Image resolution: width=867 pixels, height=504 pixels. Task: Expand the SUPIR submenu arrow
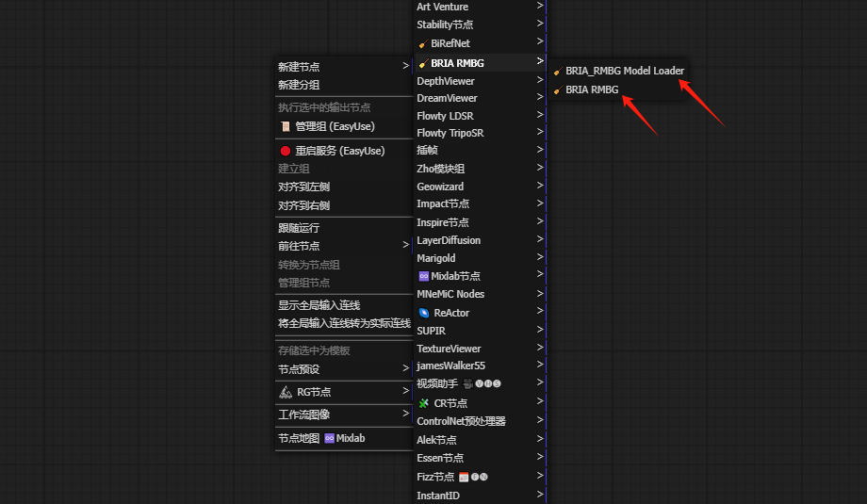click(540, 330)
